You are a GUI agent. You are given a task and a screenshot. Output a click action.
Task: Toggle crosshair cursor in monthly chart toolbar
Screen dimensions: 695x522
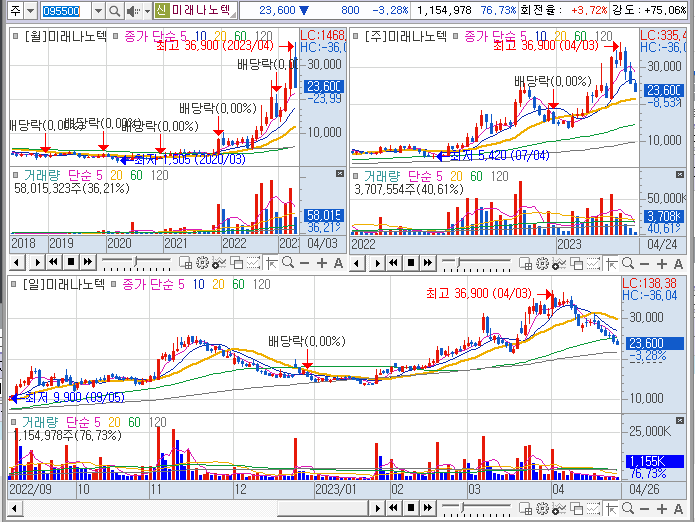pos(271,263)
